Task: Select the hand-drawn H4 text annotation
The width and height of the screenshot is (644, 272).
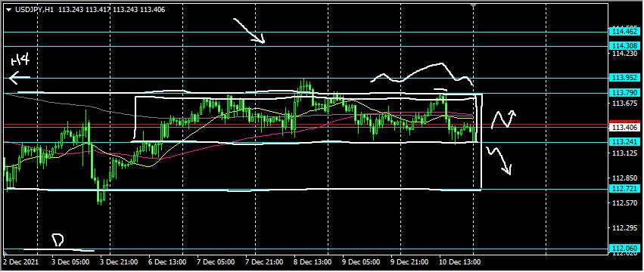Action: [20, 62]
